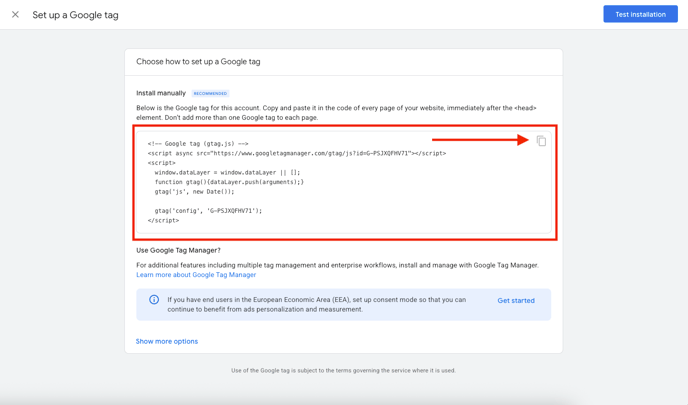Click the Google tag terms footer text

(x=343, y=370)
